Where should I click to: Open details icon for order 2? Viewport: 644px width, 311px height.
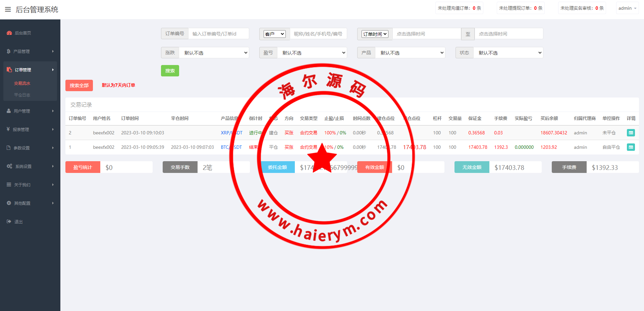click(631, 133)
